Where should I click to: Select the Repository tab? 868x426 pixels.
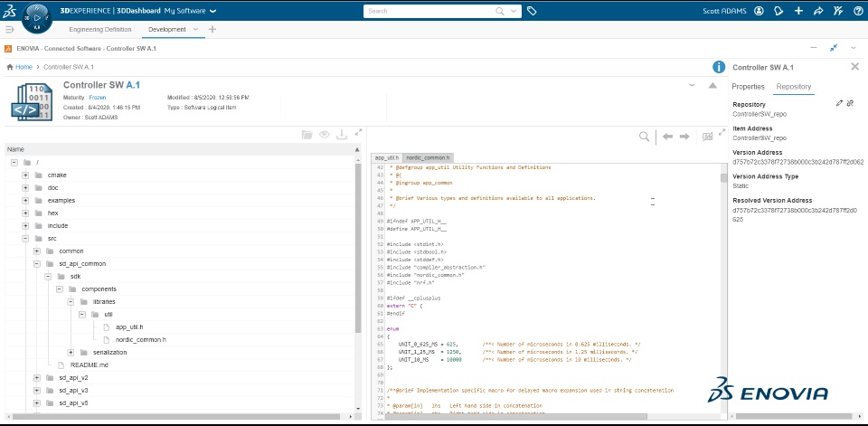[793, 87]
